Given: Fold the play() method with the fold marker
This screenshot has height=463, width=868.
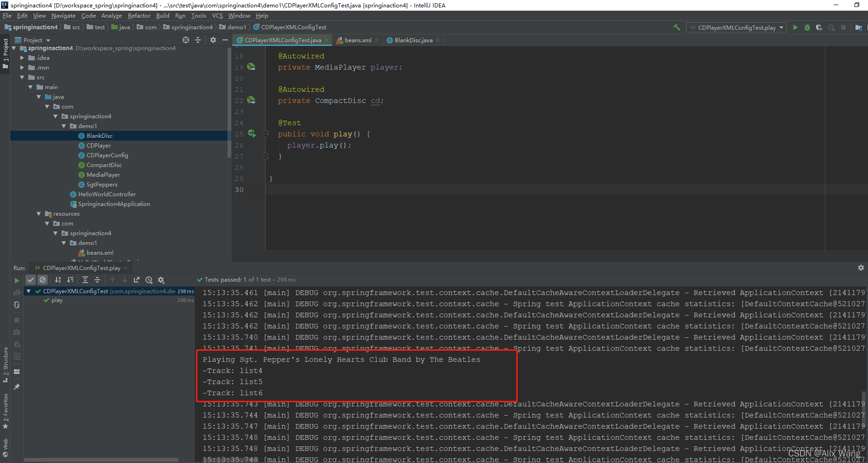Looking at the screenshot, I should pos(265,134).
